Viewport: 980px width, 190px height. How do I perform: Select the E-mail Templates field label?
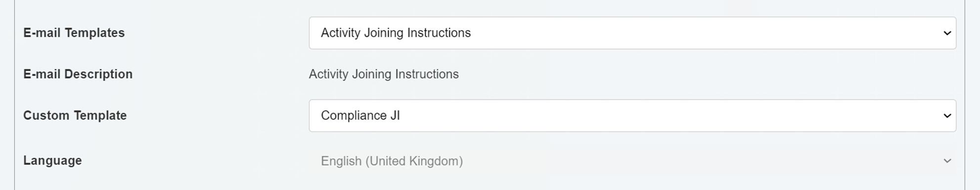pos(74,33)
